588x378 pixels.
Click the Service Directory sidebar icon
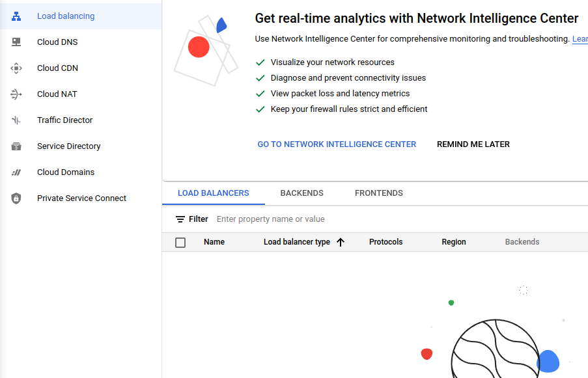tap(16, 146)
